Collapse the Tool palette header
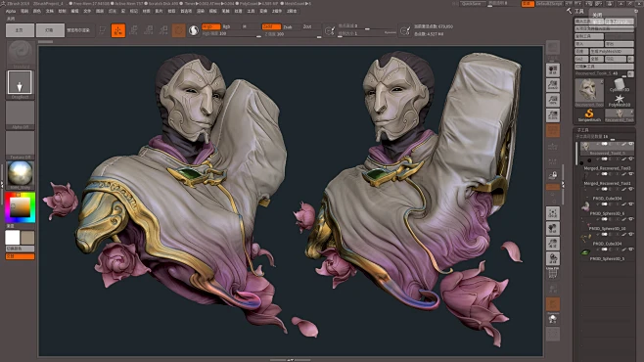The height and width of the screenshot is (362, 644). tap(579, 11)
